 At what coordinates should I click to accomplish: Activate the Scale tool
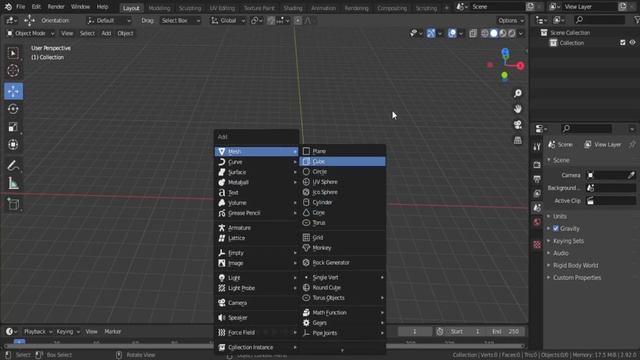pos(13,127)
